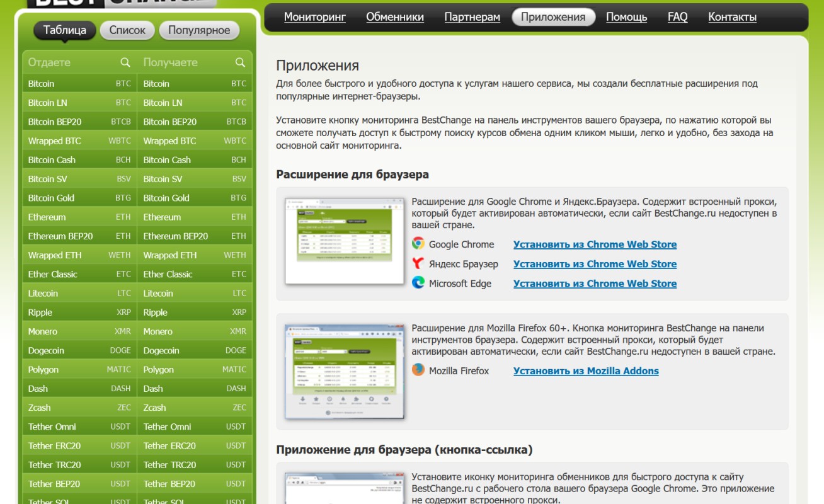Switch to the Таблица tab
The height and width of the screenshot is (504, 824).
65,30
